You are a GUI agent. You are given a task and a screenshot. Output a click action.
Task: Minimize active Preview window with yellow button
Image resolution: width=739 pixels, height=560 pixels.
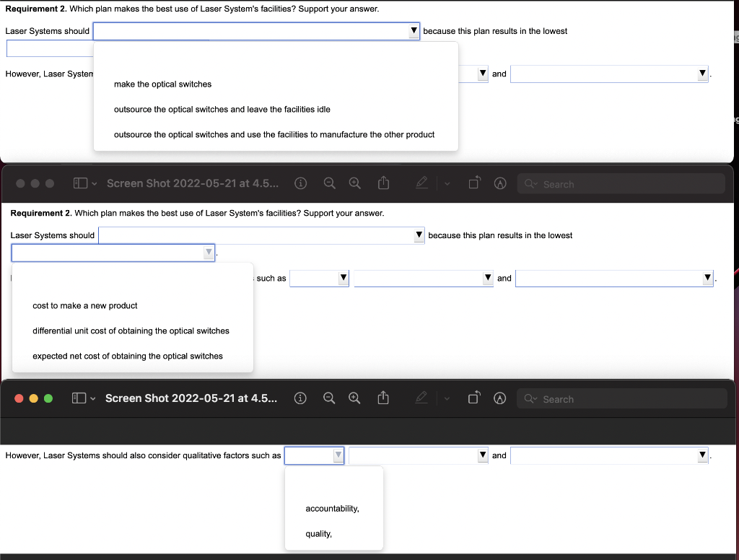point(33,398)
